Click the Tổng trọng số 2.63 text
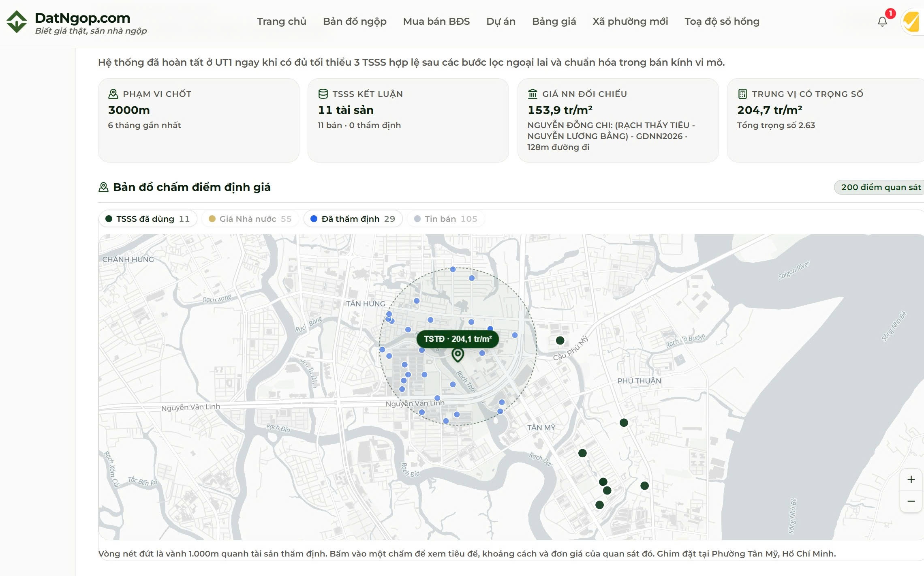 point(776,125)
